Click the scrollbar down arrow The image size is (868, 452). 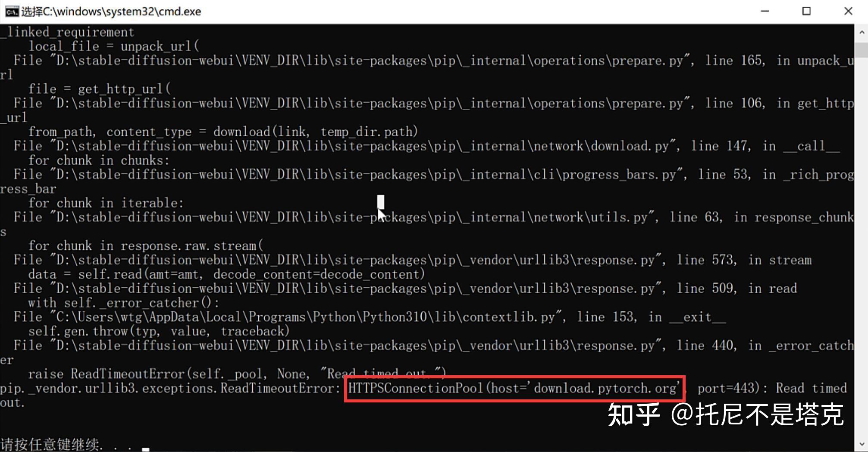click(x=861, y=444)
